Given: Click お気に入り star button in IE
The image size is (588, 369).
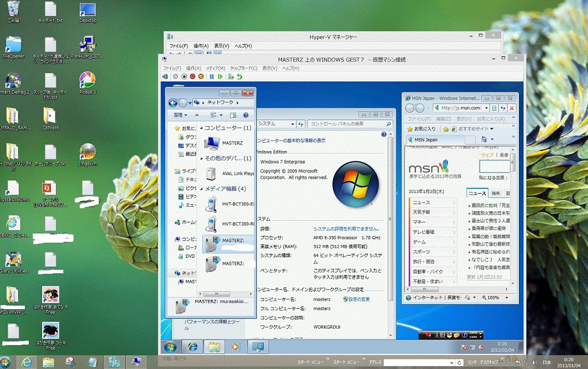Looking at the screenshot, I should [x=422, y=129].
